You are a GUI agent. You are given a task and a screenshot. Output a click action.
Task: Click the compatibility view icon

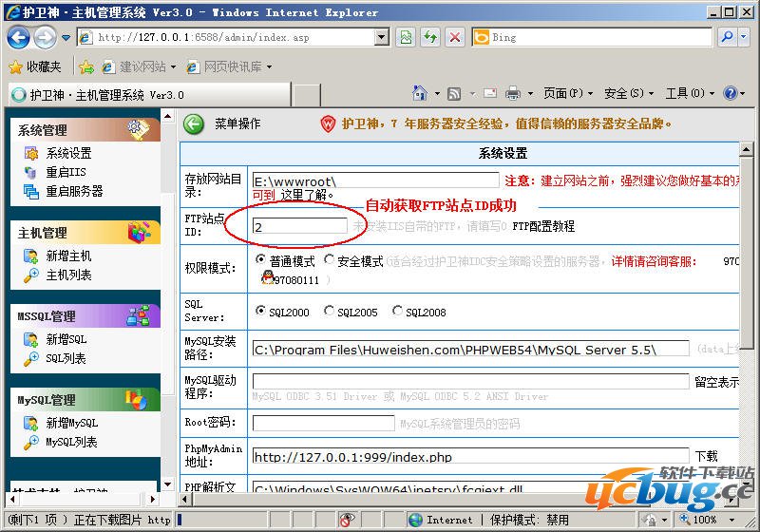click(x=406, y=37)
